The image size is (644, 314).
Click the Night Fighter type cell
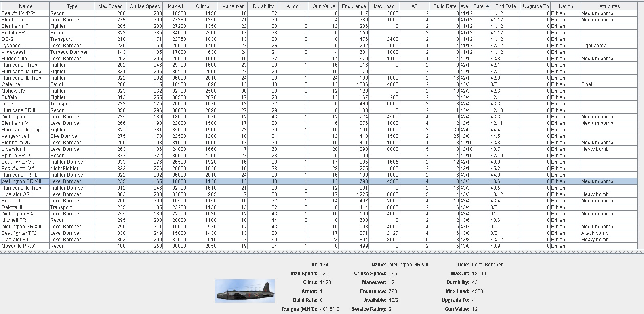point(72,169)
